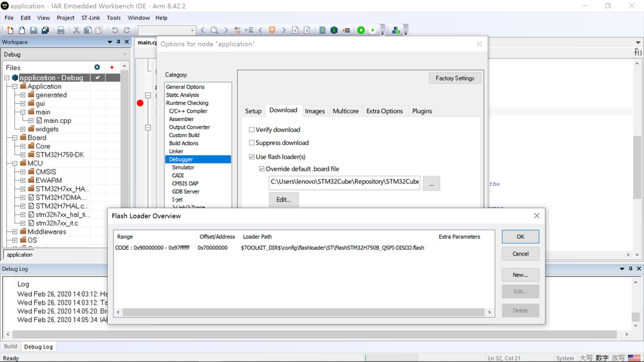Expand the widgets folder
This screenshot has width=644, height=362.
point(23,129)
